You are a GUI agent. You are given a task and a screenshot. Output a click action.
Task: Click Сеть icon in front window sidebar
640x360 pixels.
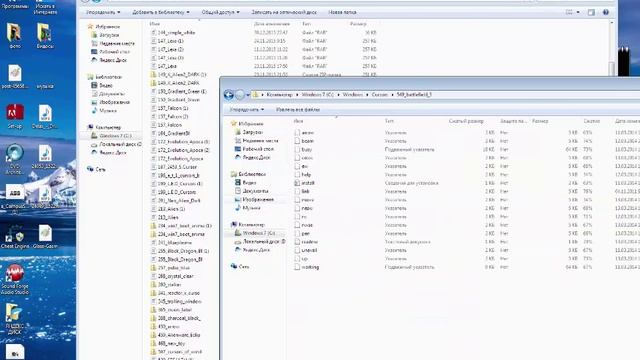point(234,266)
